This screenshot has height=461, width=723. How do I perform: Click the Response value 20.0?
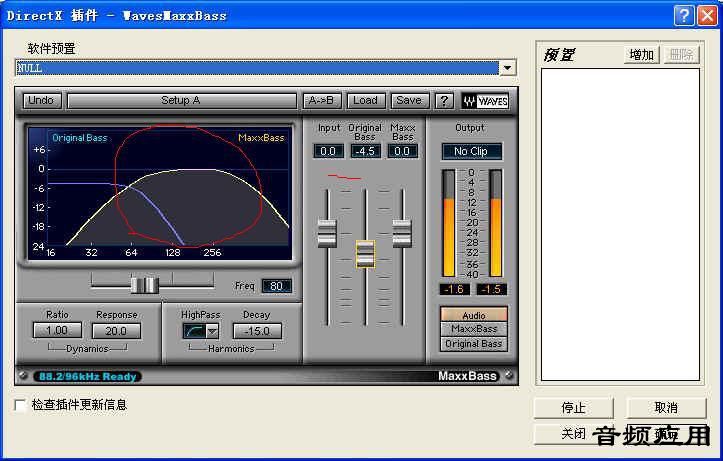point(116,331)
